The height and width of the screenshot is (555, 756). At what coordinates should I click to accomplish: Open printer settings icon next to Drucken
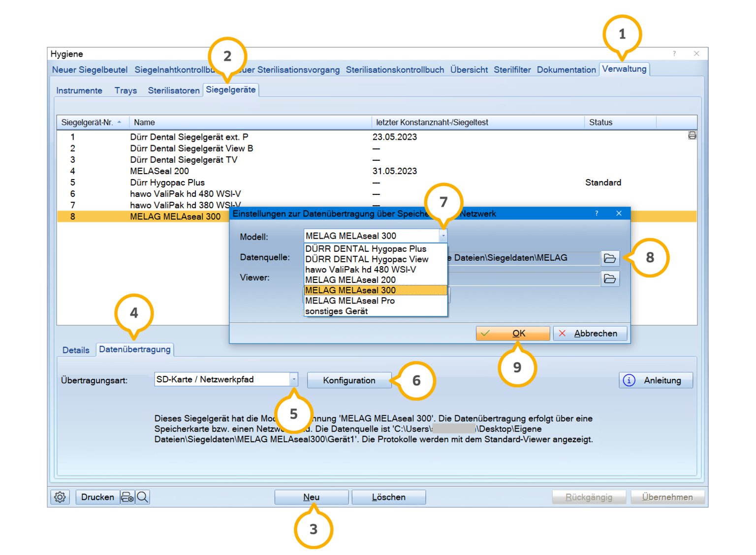pos(127,497)
